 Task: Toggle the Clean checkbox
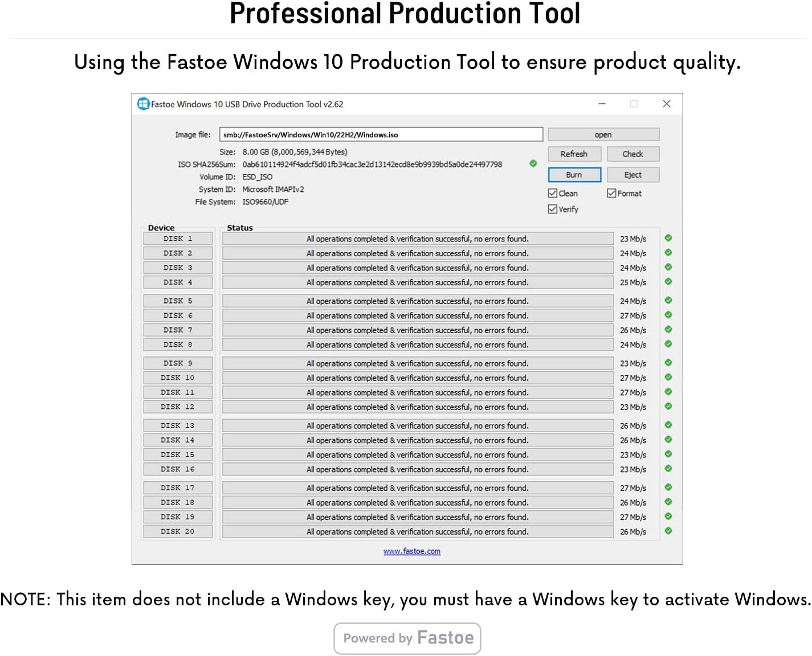click(x=552, y=193)
